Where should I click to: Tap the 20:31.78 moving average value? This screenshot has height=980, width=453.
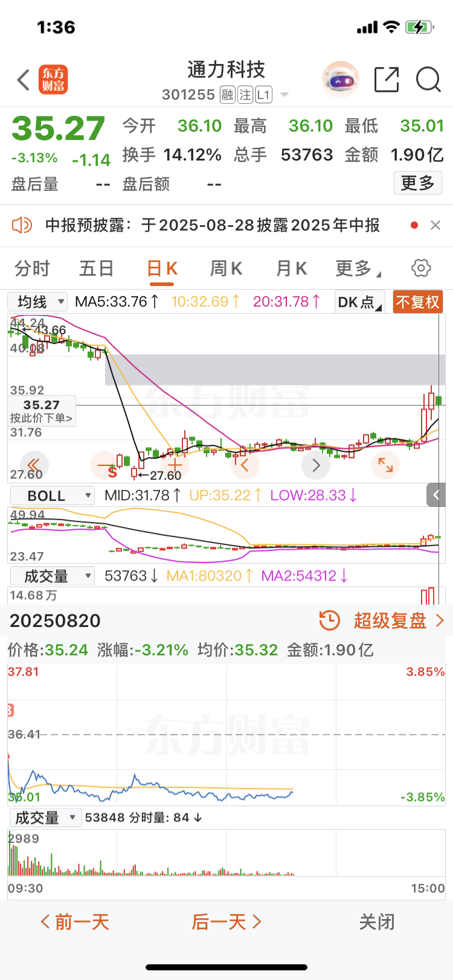tap(287, 301)
